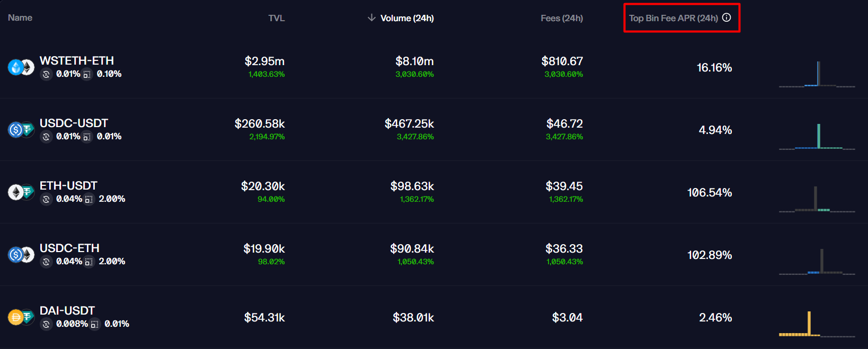
Task: Open the USDC-ETH pool link
Action: (x=69, y=248)
